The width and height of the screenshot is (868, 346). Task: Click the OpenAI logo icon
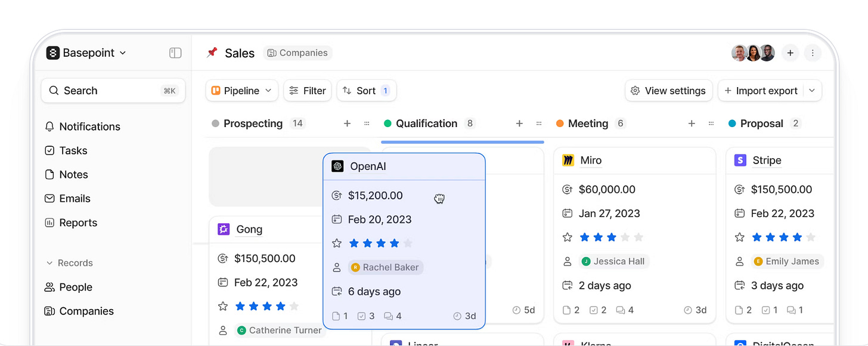pos(337,166)
